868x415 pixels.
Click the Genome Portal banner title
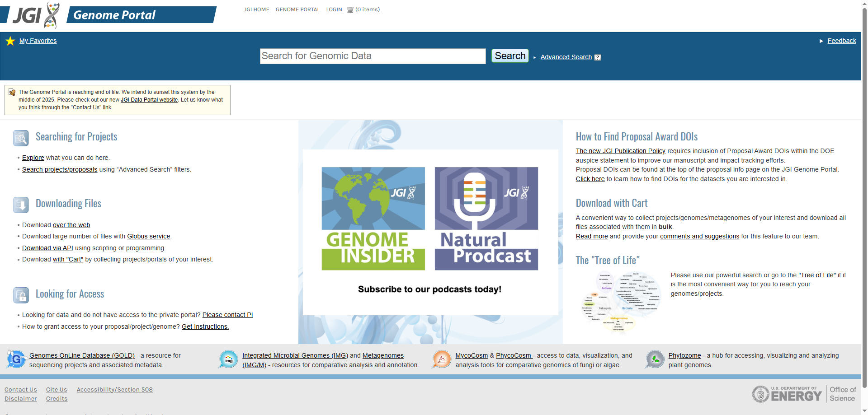[x=114, y=15]
